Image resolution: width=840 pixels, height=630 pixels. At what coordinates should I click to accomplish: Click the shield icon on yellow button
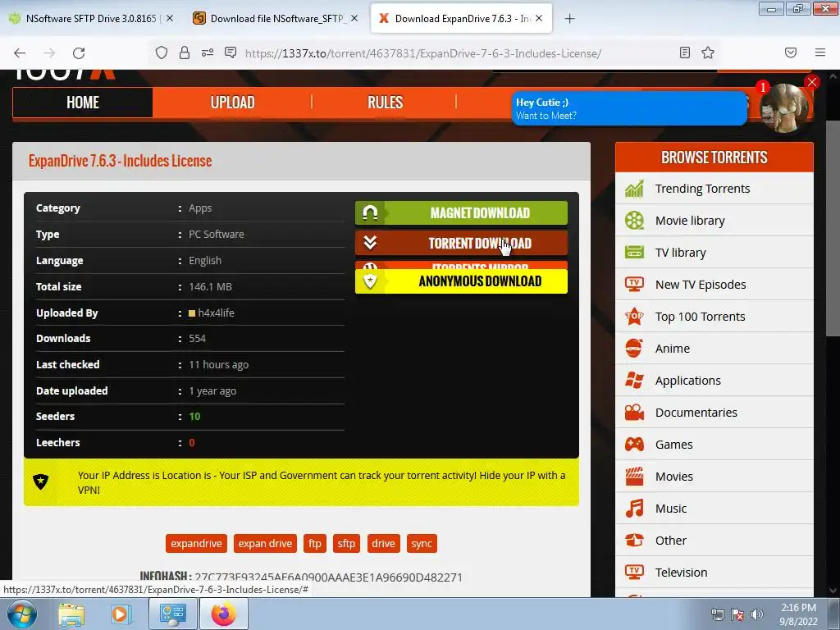pyautogui.click(x=370, y=281)
